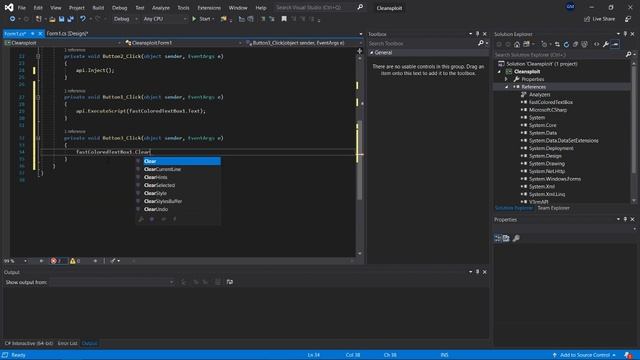Click the Property Pages wrench icon in Properties panel
The image size is (640, 360).
tap(516, 238)
